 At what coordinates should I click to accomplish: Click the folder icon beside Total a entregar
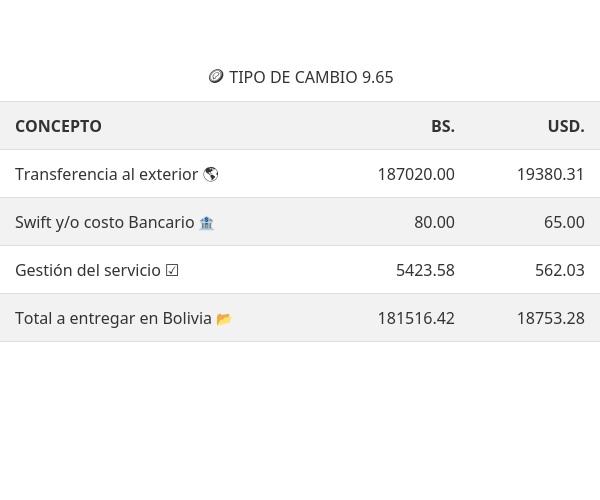point(224,319)
